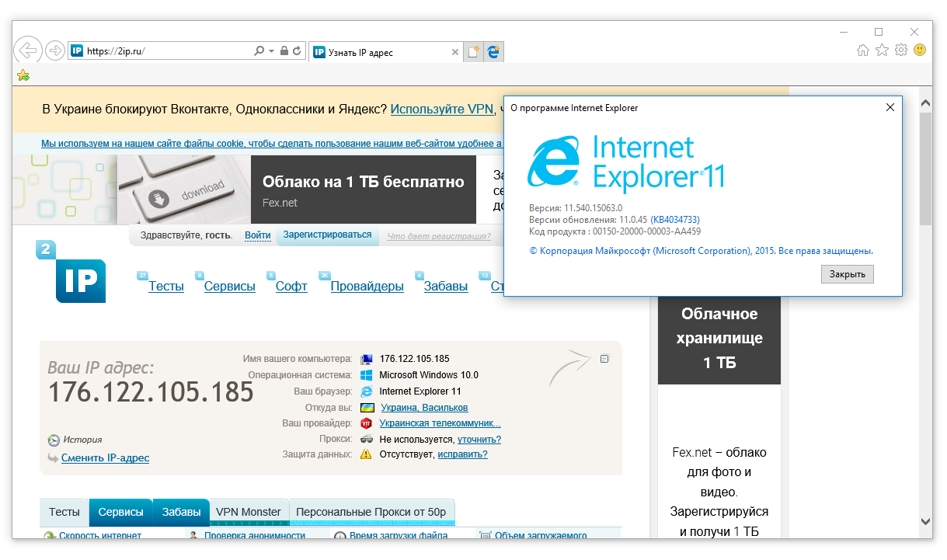The image size is (947, 560).
Task: Open the 'Облачное хранилище 1 ТБ' sidebar ad
Action: 719,339
